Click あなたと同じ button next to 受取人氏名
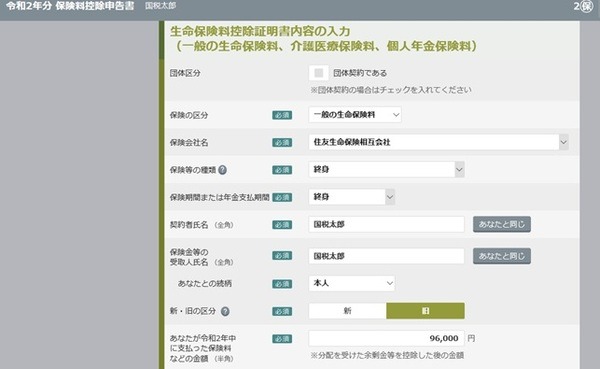This screenshot has height=369, width=600. (502, 256)
